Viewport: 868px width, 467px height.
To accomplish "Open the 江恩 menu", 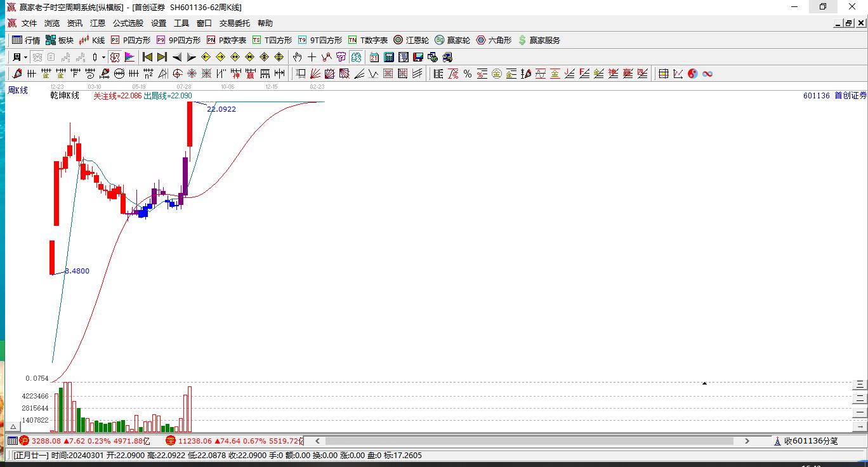I will 98,23.
